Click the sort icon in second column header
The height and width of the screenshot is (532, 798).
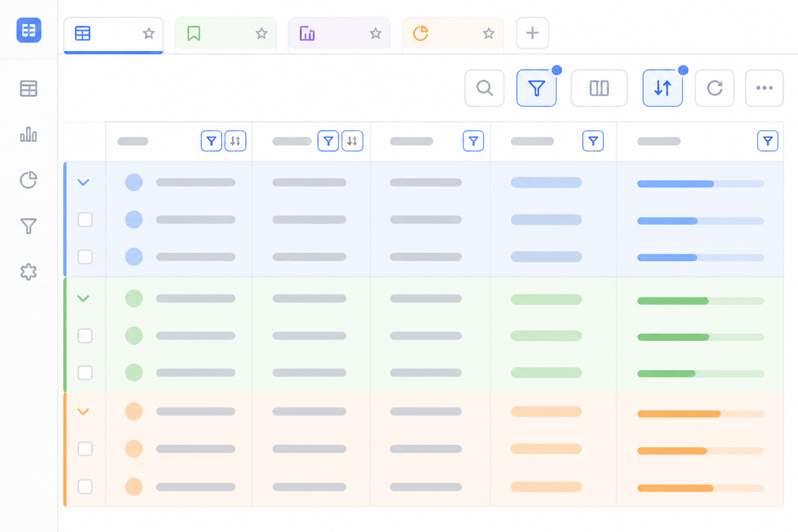point(352,141)
